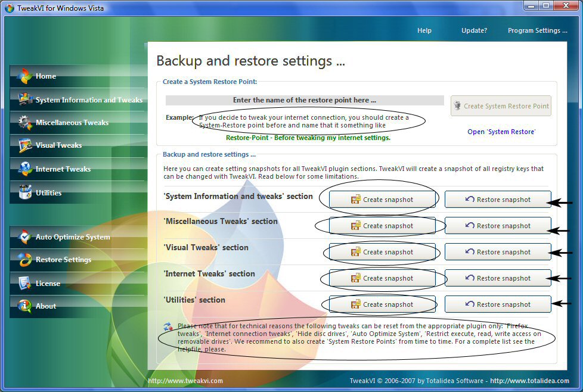
Task: Open the About page
Action: tap(78, 306)
